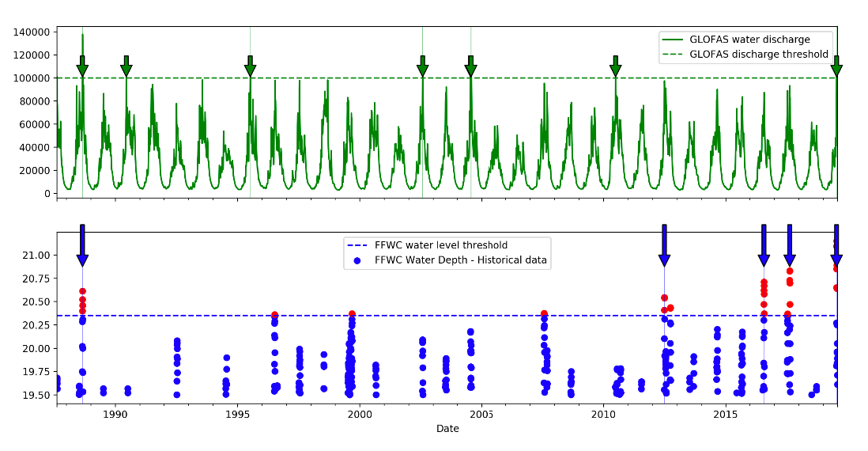Click the green arrow just after year 1990
Image resolution: width=868 pixels, height=451 pixels.
(126, 67)
